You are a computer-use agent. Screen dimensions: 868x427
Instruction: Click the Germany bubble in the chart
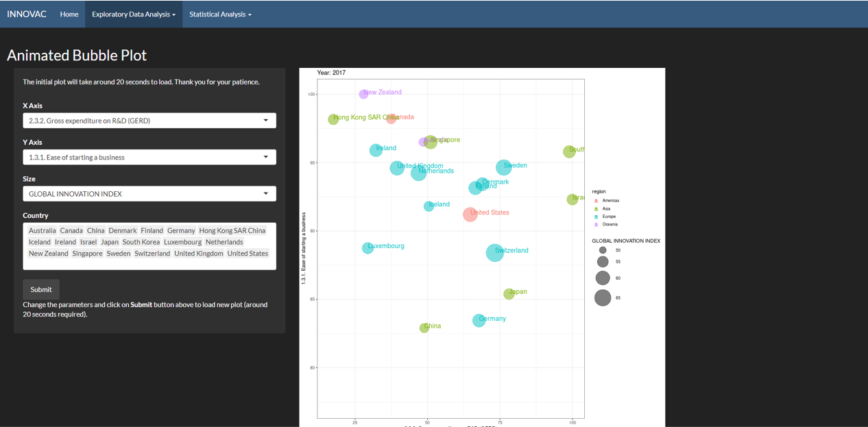tap(479, 320)
